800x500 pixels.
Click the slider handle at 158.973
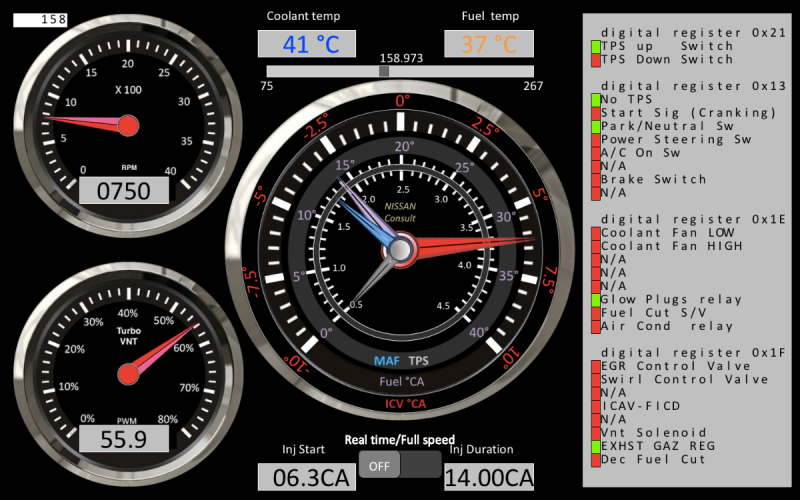(384, 71)
